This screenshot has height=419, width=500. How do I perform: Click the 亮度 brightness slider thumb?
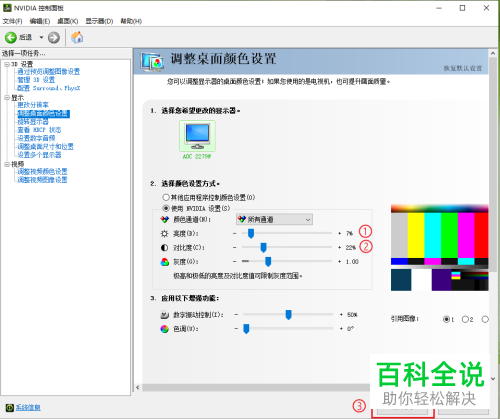point(251,234)
